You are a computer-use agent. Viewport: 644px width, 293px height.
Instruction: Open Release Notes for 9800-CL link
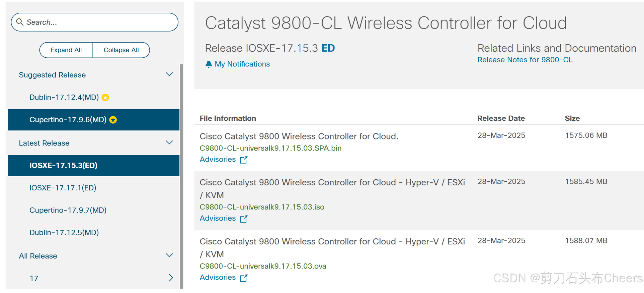click(x=525, y=60)
